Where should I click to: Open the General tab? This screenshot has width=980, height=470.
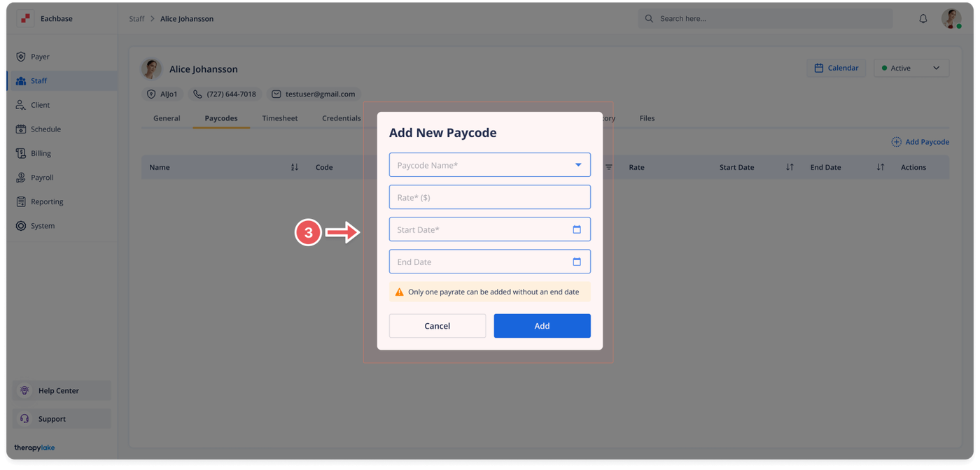point(167,118)
